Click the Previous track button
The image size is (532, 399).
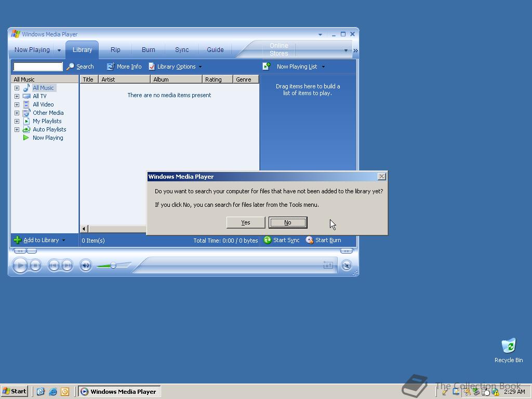[x=54, y=265]
